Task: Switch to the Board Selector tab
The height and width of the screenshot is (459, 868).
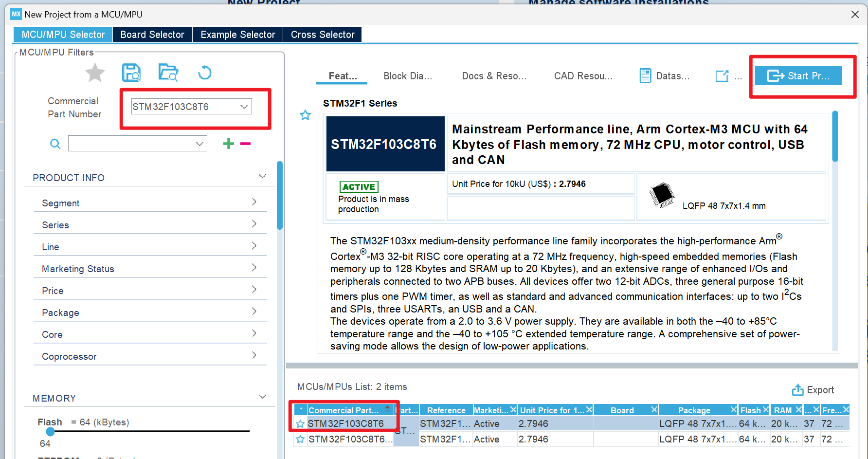Action: coord(152,35)
